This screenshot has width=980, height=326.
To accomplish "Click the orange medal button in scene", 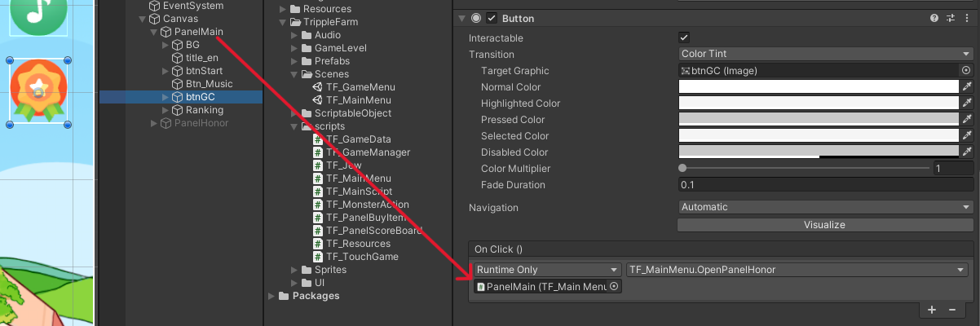I will 38,90.
